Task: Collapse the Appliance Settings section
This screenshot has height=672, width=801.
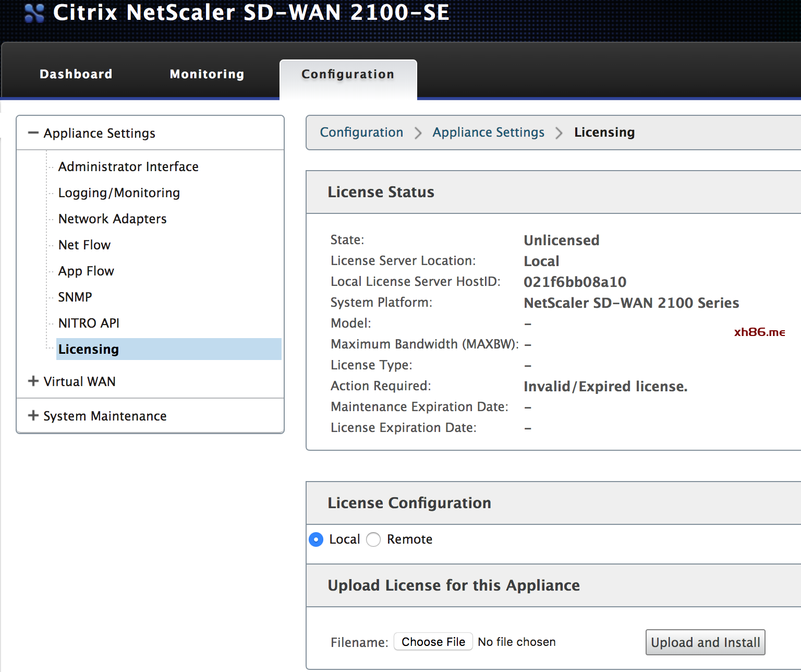Action: (x=33, y=133)
